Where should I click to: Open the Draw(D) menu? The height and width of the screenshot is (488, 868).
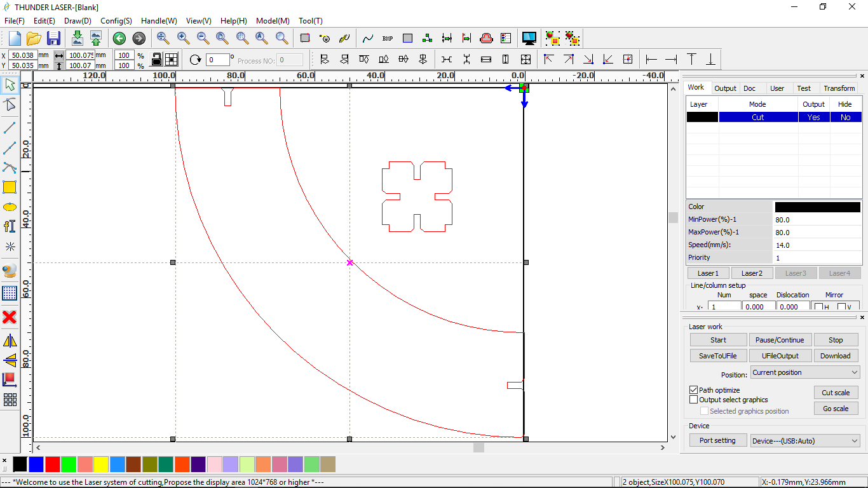(78, 20)
